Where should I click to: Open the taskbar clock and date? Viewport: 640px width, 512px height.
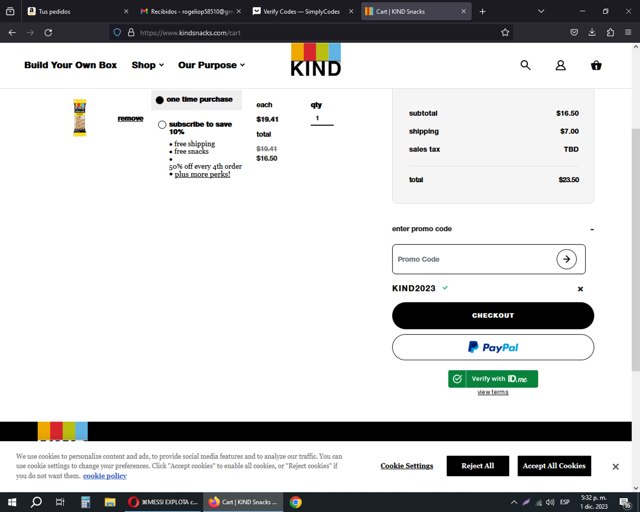tap(594, 502)
